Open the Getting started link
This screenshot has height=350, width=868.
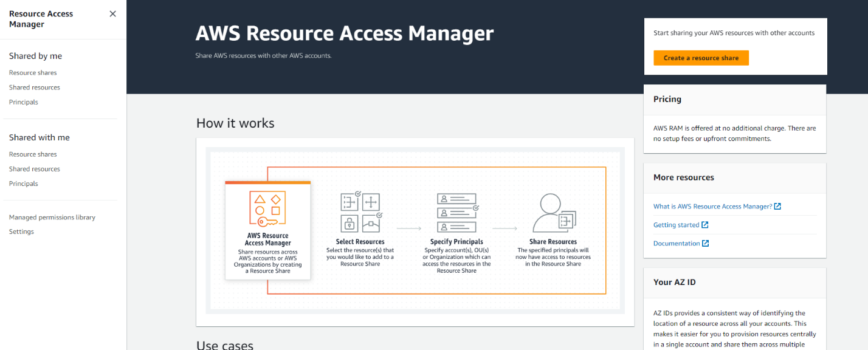pos(676,225)
